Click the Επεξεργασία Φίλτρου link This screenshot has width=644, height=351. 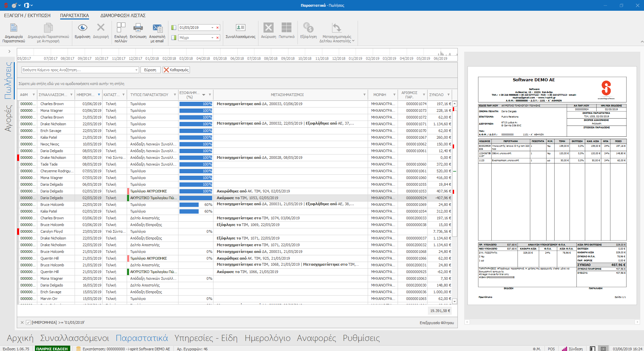coord(437,323)
